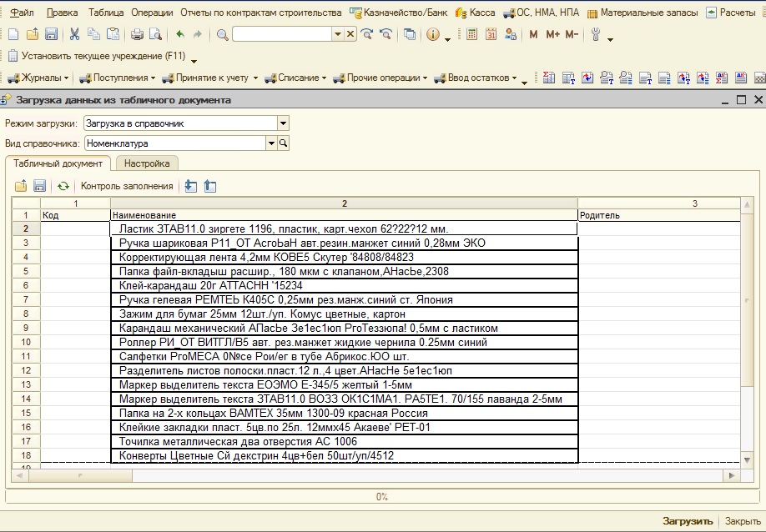Click the scissors cut icon
This screenshot has height=532, width=766.
(x=74, y=34)
